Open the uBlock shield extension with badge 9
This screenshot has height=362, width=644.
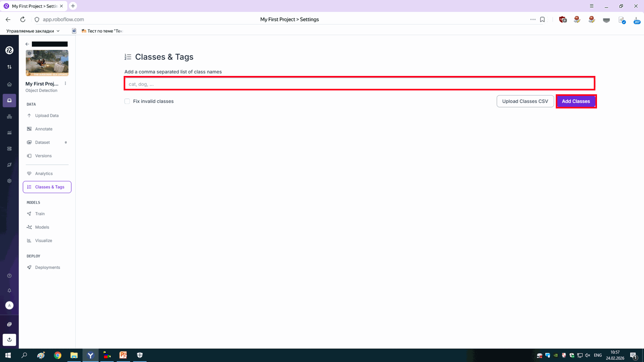pos(563,20)
